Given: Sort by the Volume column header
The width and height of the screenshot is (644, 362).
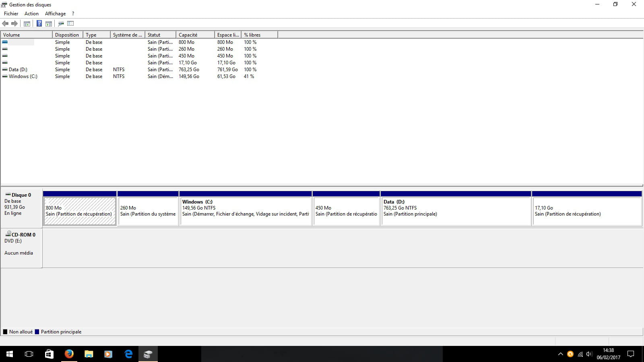Looking at the screenshot, I should (x=27, y=35).
